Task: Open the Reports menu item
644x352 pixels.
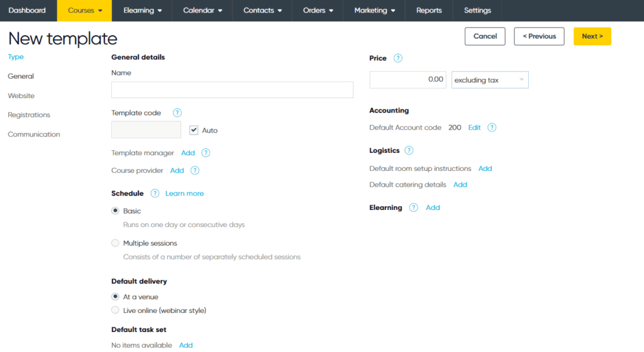Action: [429, 11]
